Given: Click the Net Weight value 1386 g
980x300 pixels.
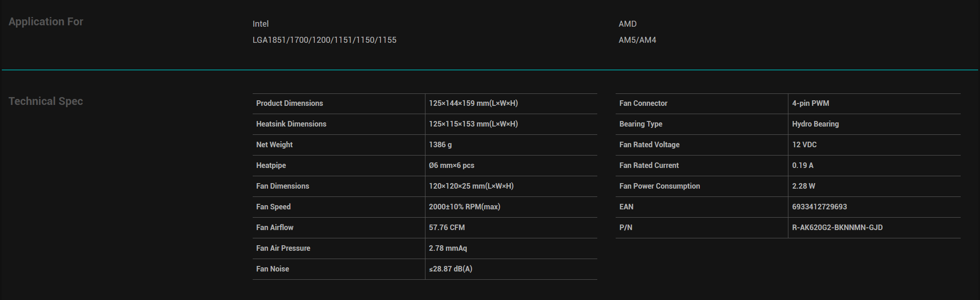Looking at the screenshot, I should tap(440, 145).
